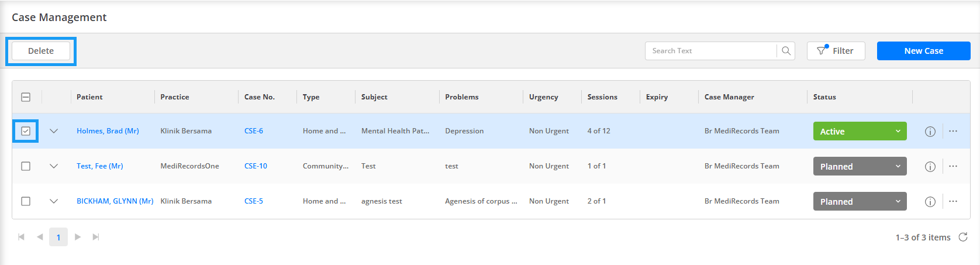Open the CSE-10 case link
980x265 pixels.
tap(256, 166)
